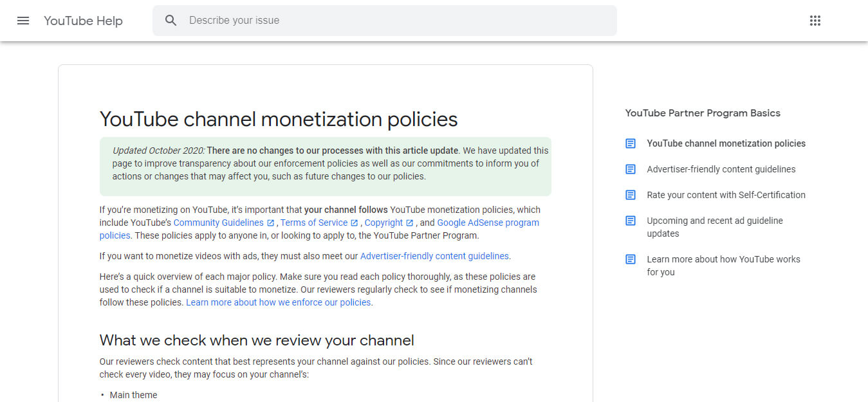Select Learn more about how YouTube works for you
The width and height of the screenshot is (868, 402).
tap(723, 266)
